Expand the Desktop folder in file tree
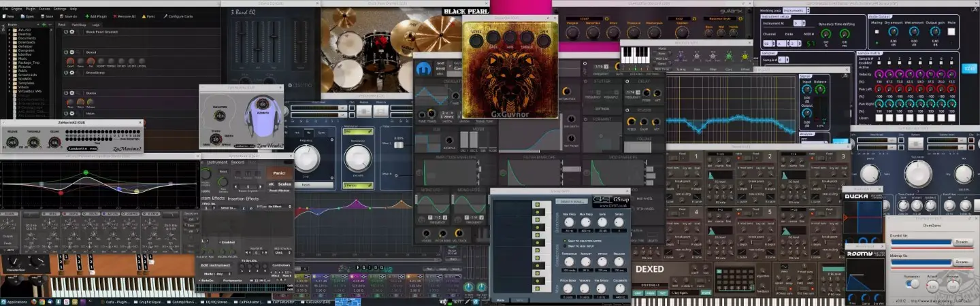980x306 pixels. [10, 33]
